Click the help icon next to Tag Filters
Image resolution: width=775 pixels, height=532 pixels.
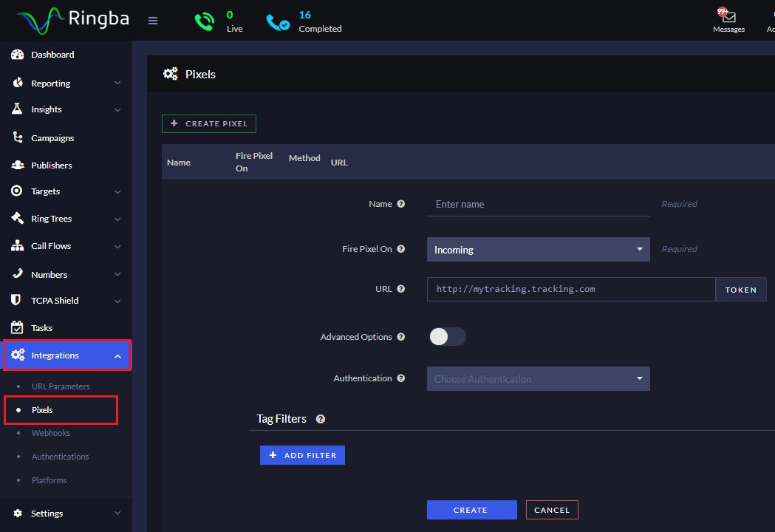(x=321, y=419)
